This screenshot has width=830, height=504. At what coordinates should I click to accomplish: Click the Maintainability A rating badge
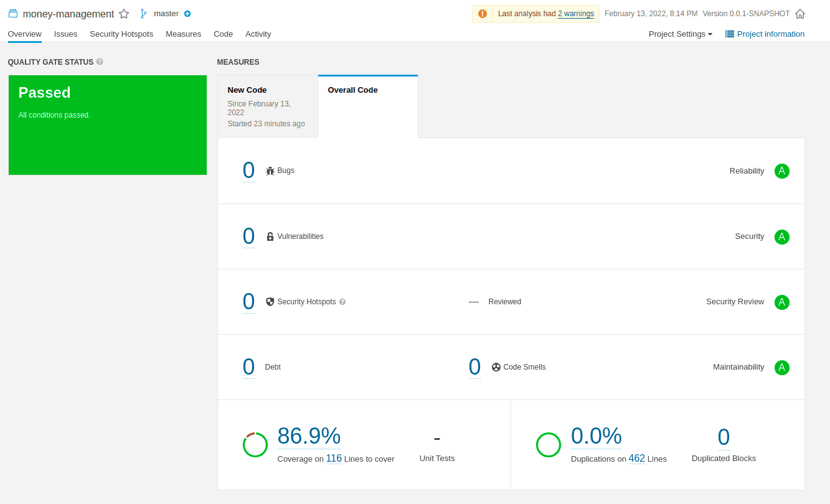[781, 367]
